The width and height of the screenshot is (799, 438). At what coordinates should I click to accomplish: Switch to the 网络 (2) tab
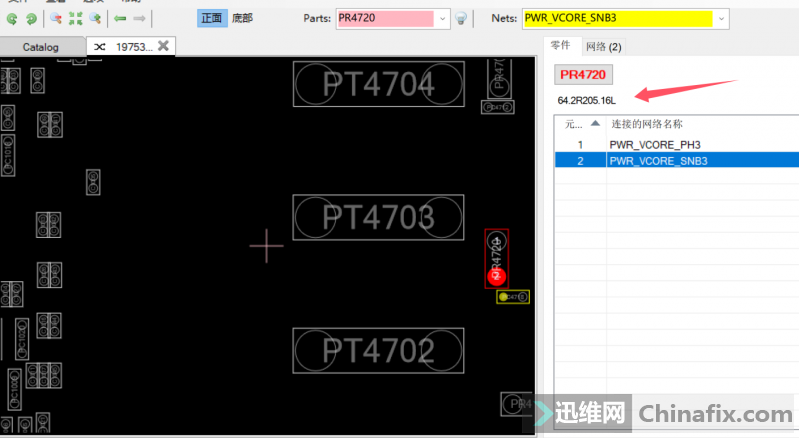603,46
